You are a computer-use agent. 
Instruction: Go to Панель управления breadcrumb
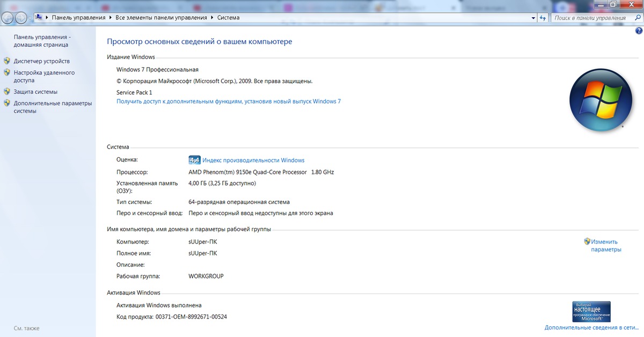pos(78,18)
